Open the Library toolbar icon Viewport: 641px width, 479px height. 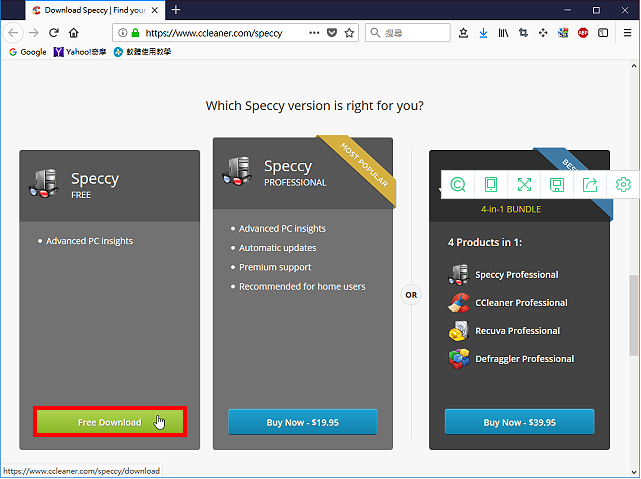[503, 33]
